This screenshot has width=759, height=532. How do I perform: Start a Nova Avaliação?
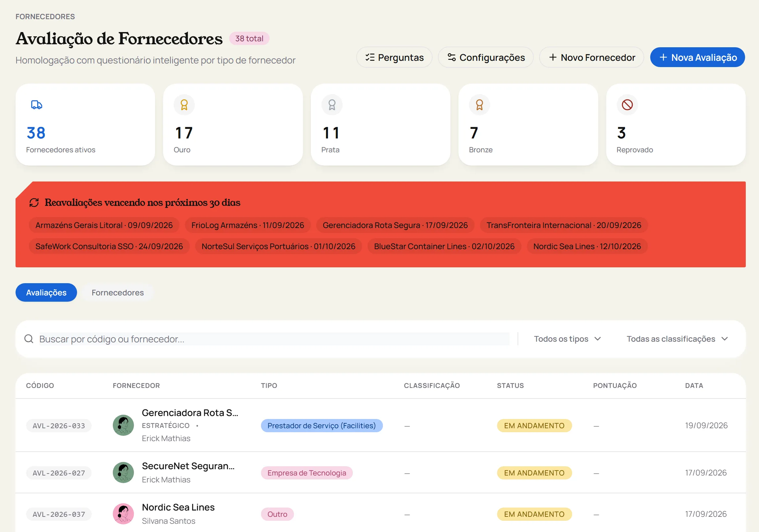point(697,57)
